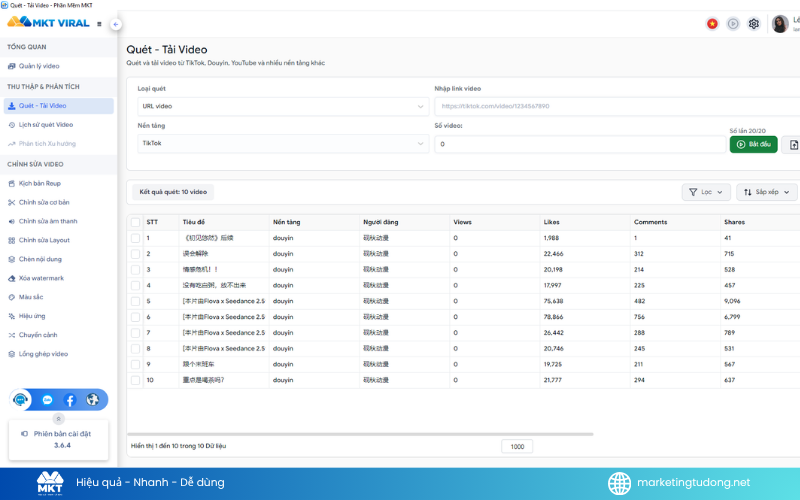Click the Xóa watermark eraser icon
This screenshot has width=800, height=500.
tap(11, 279)
